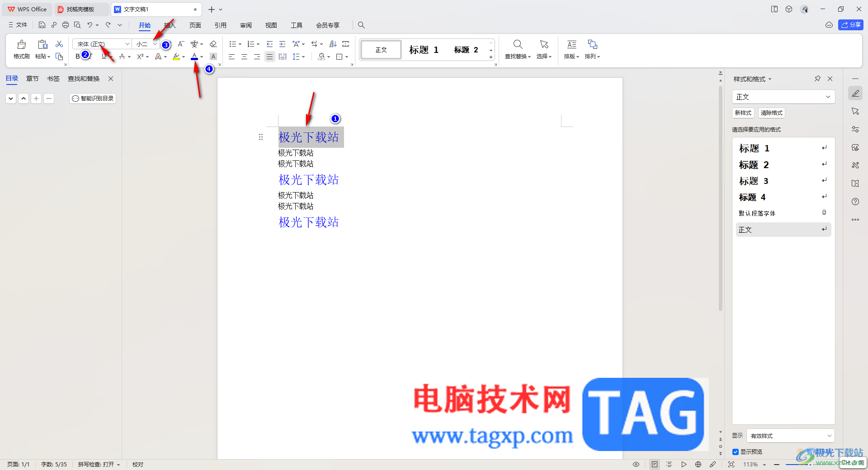Toggle Bold formatting
Image resolution: width=868 pixels, height=470 pixels.
point(78,56)
